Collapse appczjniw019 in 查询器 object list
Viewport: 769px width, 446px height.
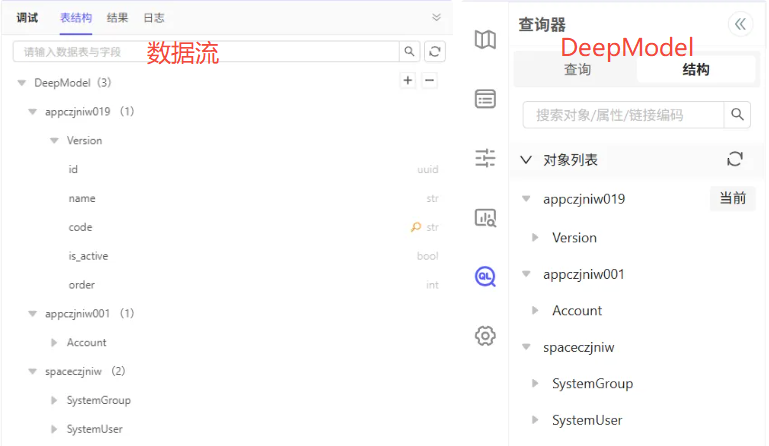pyautogui.click(x=526, y=199)
